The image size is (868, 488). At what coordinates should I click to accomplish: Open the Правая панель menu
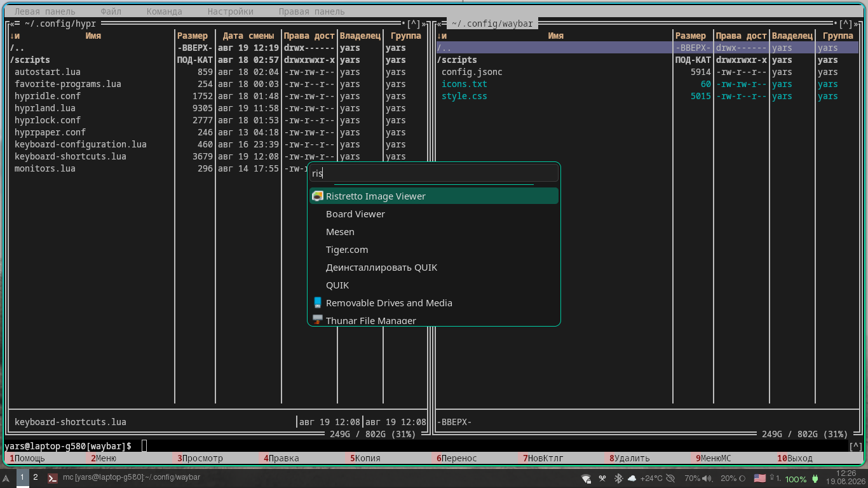point(311,11)
